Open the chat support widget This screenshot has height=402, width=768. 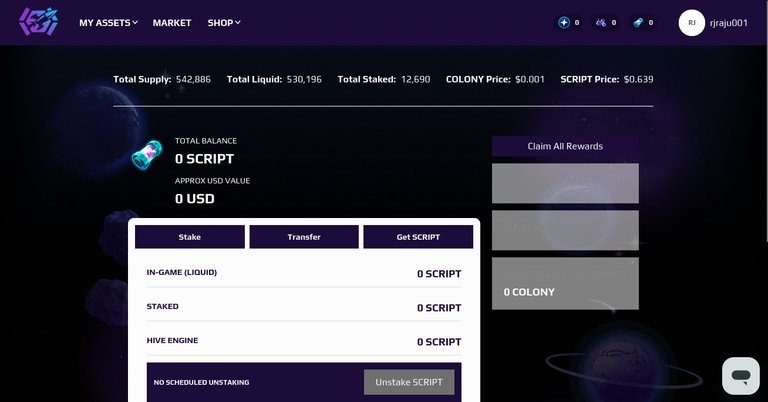tap(741, 376)
